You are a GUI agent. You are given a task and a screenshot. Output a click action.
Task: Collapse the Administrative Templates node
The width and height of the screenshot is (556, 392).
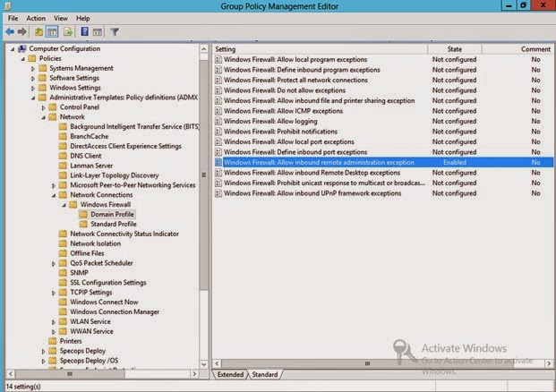pyautogui.click(x=33, y=98)
